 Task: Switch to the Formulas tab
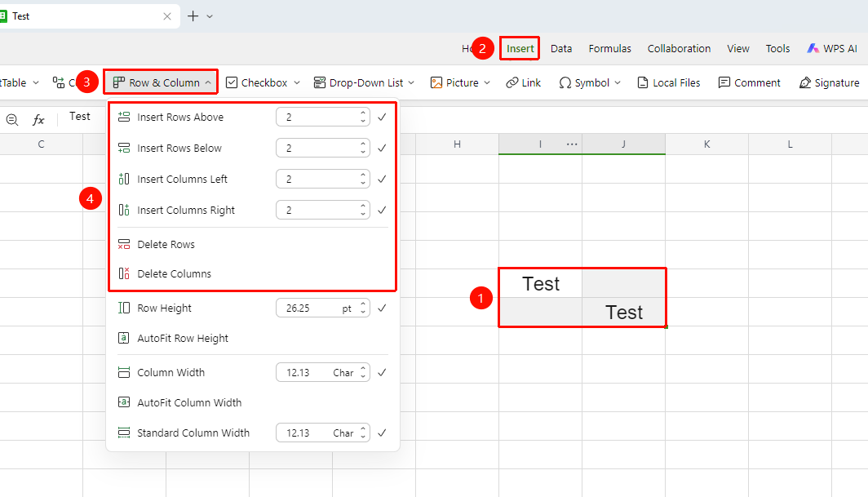[609, 48]
